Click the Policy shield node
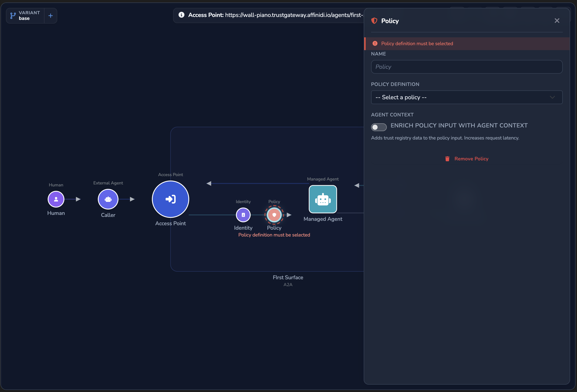This screenshot has height=392, width=577. (x=274, y=215)
